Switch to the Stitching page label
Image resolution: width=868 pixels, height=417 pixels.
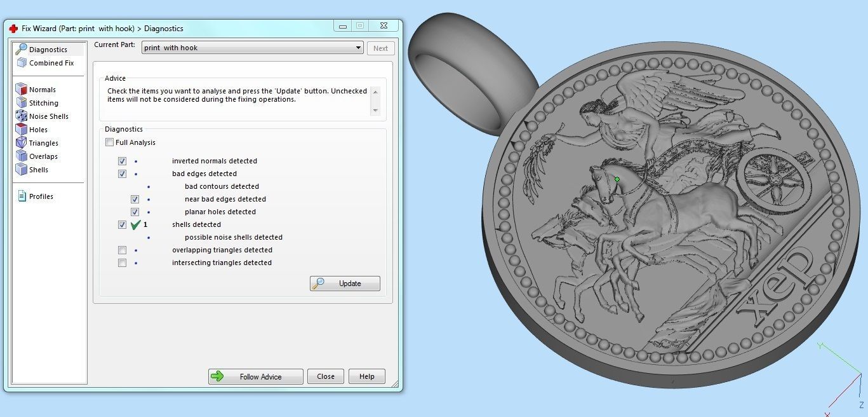pos(44,103)
